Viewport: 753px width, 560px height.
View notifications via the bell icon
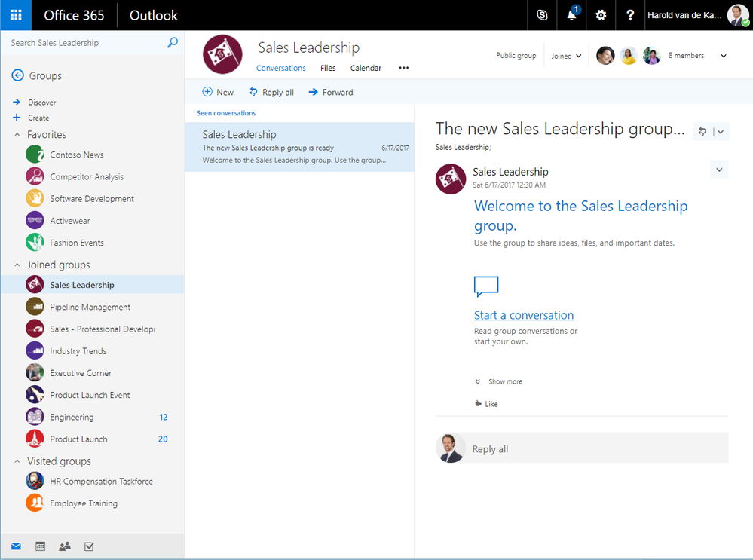tap(571, 15)
